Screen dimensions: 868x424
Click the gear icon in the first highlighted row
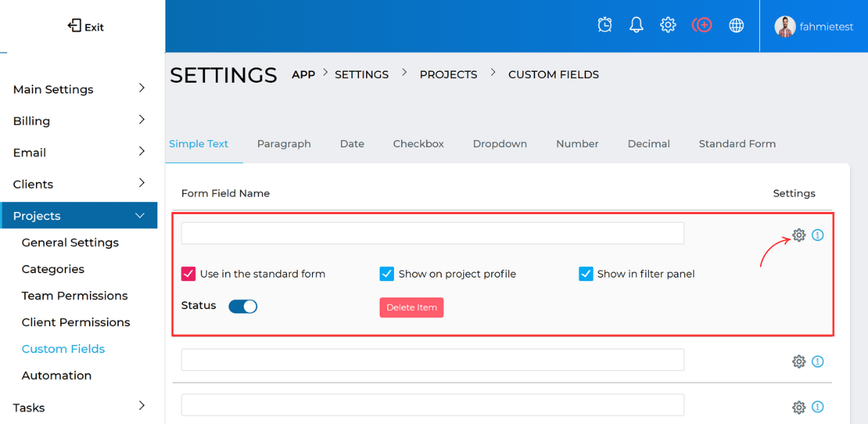click(x=799, y=235)
